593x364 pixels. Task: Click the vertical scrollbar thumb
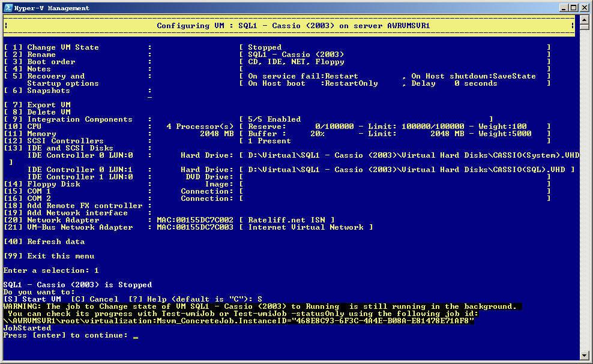[585, 26]
